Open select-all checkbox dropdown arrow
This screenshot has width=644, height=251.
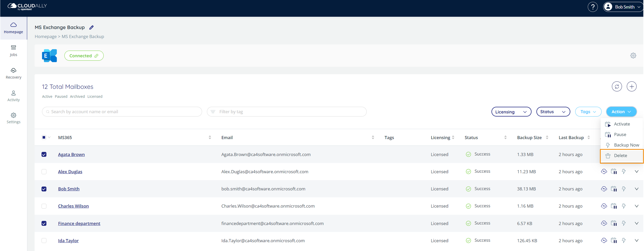tap(49, 137)
